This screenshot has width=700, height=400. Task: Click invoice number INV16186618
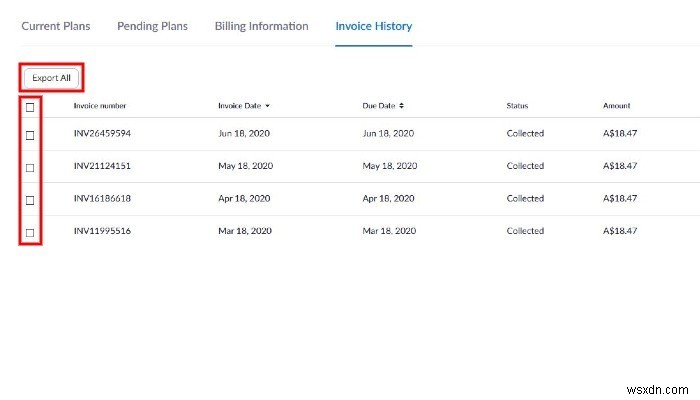click(102, 199)
